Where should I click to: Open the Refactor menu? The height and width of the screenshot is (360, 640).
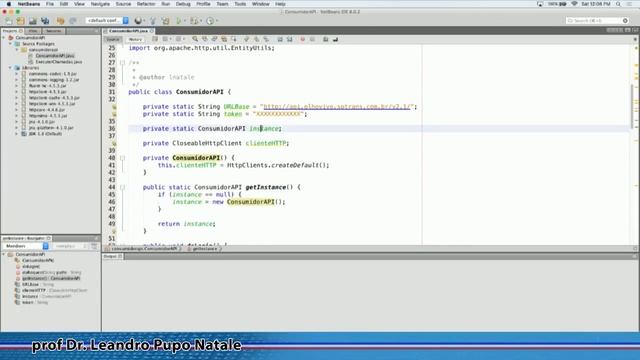click(x=146, y=4)
